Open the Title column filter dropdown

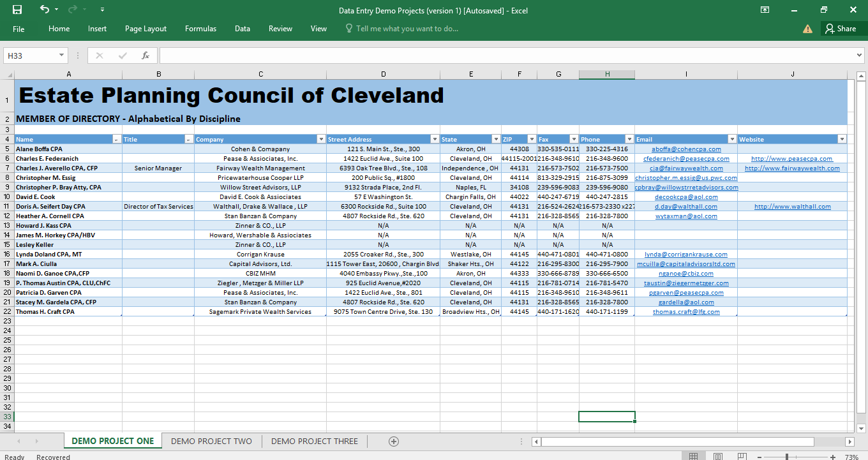pos(189,139)
